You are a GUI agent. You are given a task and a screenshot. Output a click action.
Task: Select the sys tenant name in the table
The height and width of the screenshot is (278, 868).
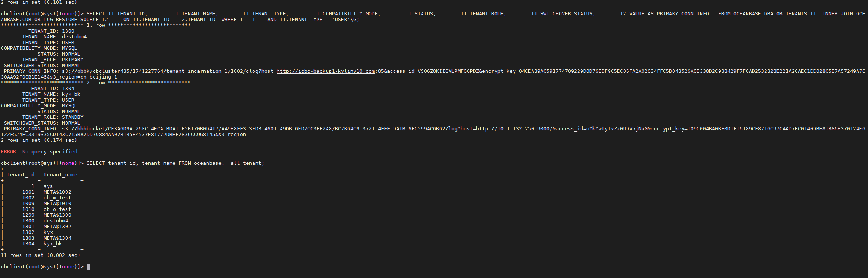48,186
